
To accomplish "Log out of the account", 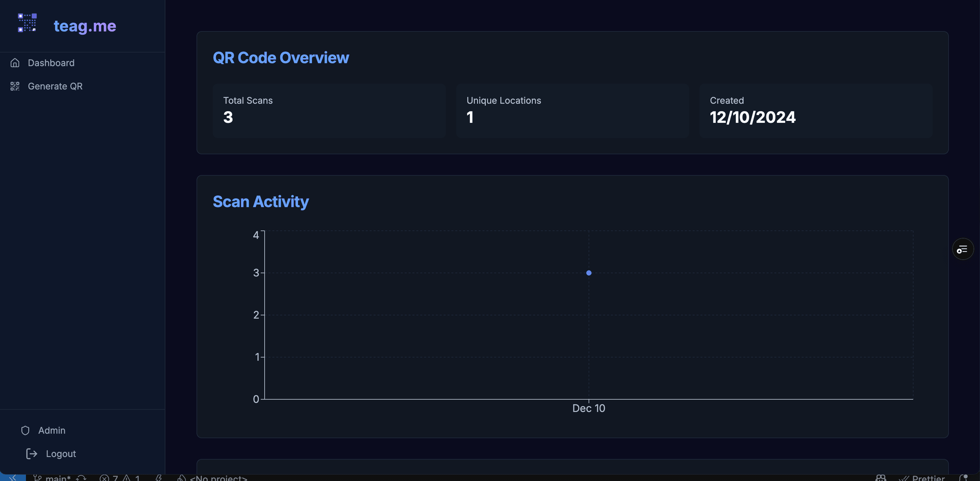I will [x=61, y=454].
